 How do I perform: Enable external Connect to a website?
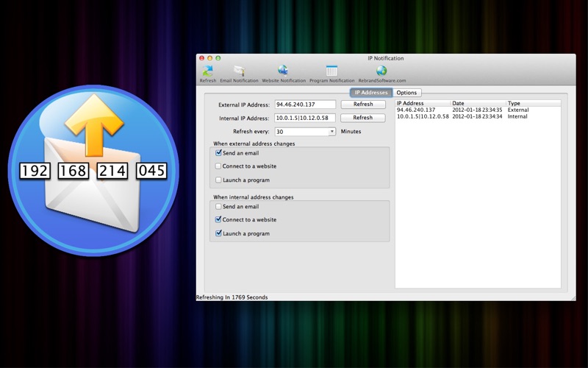[218, 166]
